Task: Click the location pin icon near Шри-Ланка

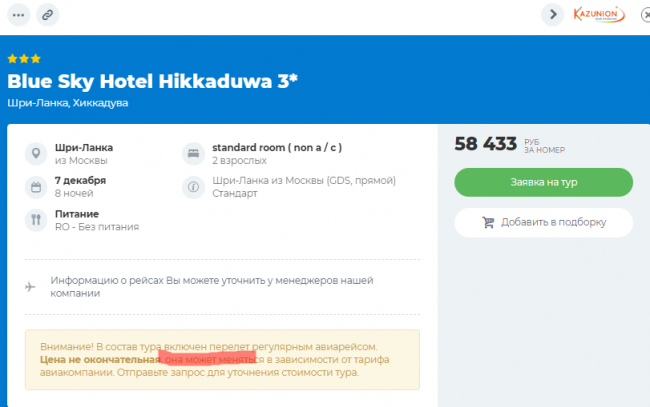Action: [x=36, y=153]
